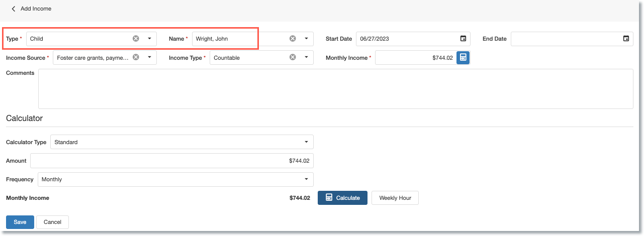Clear the Income Type Countable value
Image resolution: width=644 pixels, height=236 pixels.
(x=293, y=57)
